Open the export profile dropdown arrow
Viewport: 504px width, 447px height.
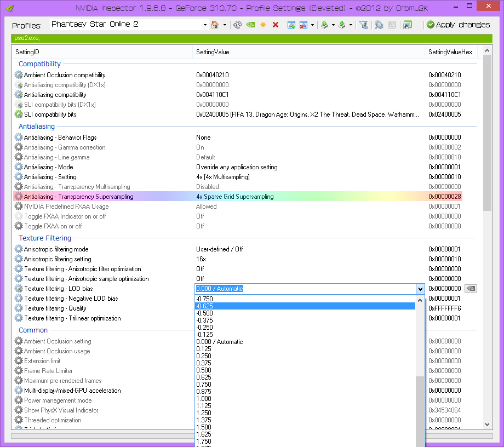click(333, 25)
